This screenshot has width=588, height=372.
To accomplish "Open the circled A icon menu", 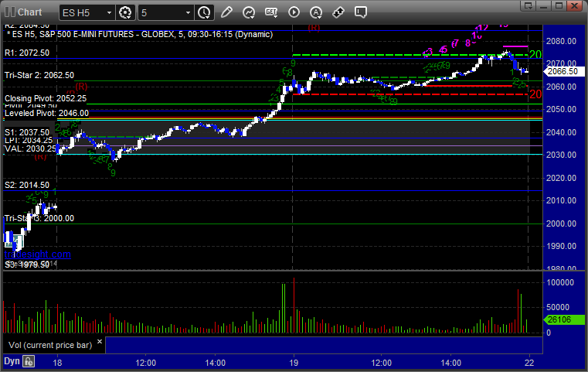I will pos(316,12).
